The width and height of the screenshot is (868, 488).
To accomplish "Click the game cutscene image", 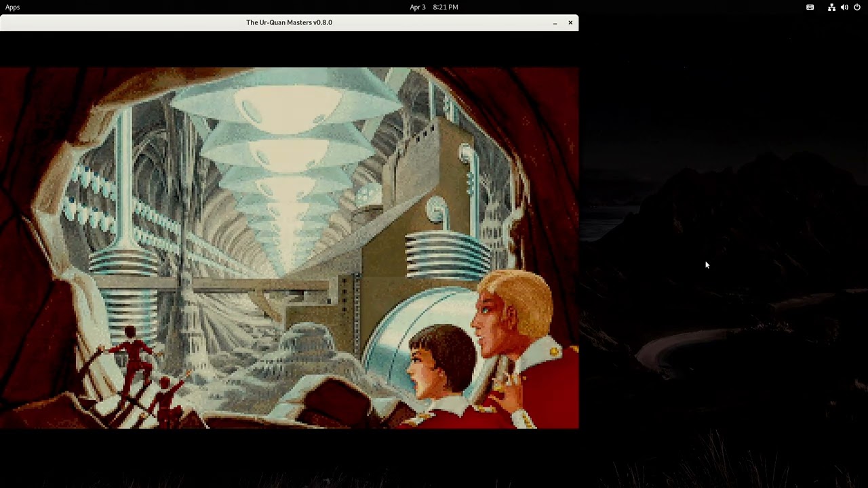I will point(290,248).
